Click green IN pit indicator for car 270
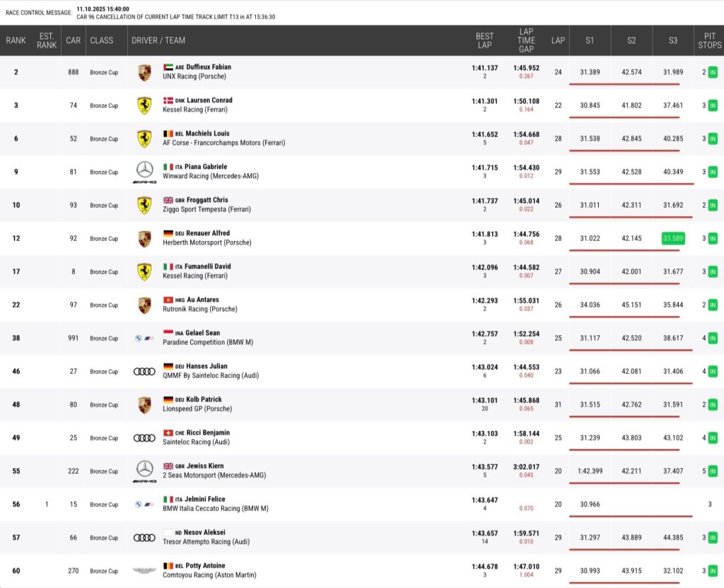 (x=713, y=571)
